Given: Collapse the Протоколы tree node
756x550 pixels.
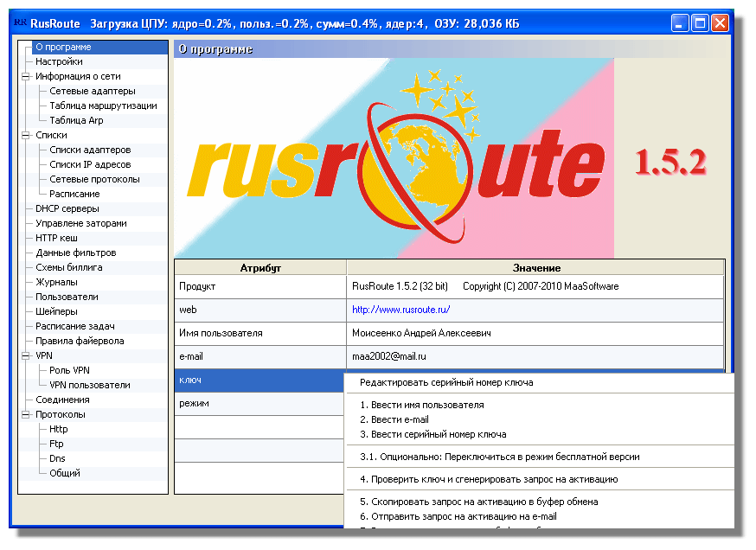Looking at the screenshot, I should (25, 414).
